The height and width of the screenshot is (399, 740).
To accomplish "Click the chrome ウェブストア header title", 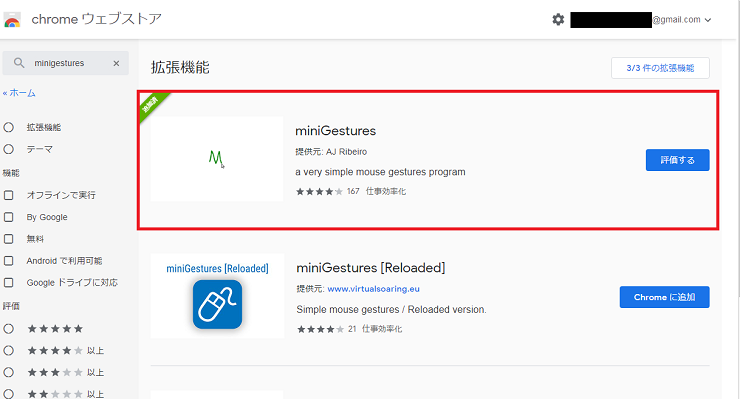I will (x=96, y=19).
